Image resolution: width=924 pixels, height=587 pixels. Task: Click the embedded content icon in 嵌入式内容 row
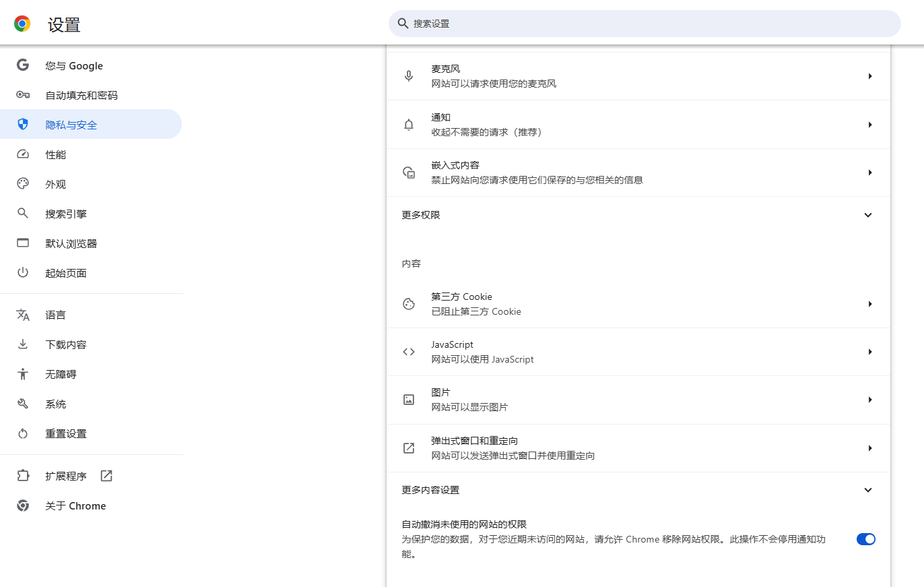pos(409,173)
